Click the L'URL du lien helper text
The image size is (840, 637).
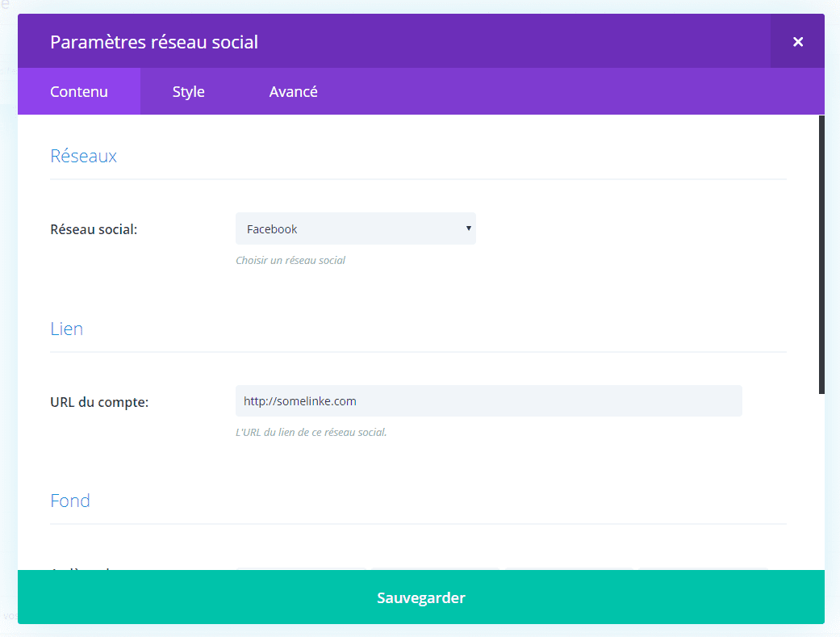(311, 432)
